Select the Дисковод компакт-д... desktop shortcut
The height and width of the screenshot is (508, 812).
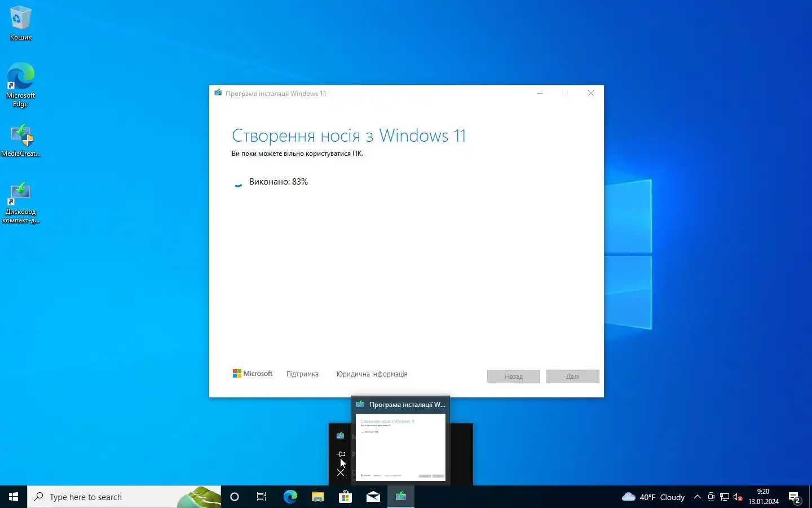(x=20, y=203)
